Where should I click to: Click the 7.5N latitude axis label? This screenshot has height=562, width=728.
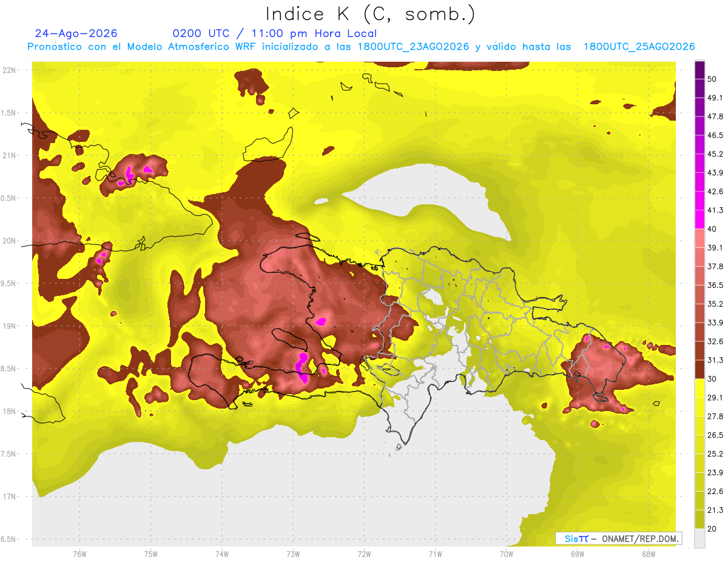coord(9,454)
